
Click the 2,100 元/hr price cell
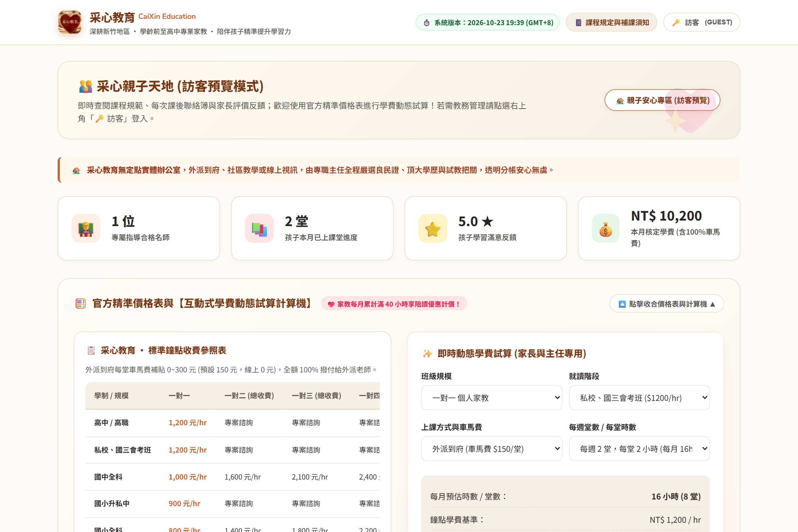click(x=310, y=477)
